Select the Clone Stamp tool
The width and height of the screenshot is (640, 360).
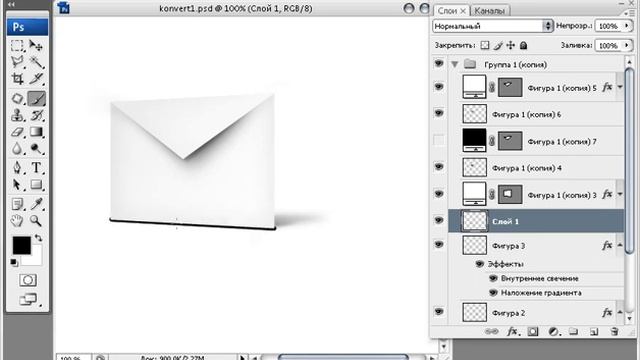pos(17,115)
